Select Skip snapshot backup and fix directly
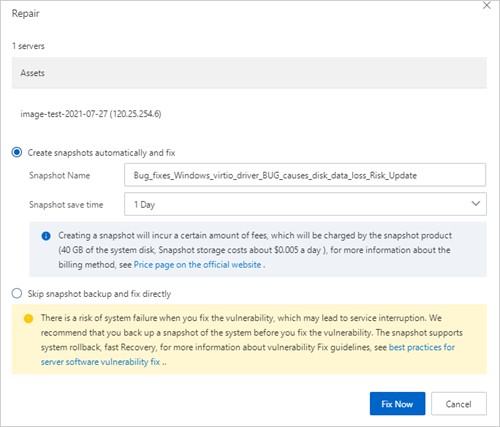The width and height of the screenshot is (500, 427). 17,293
